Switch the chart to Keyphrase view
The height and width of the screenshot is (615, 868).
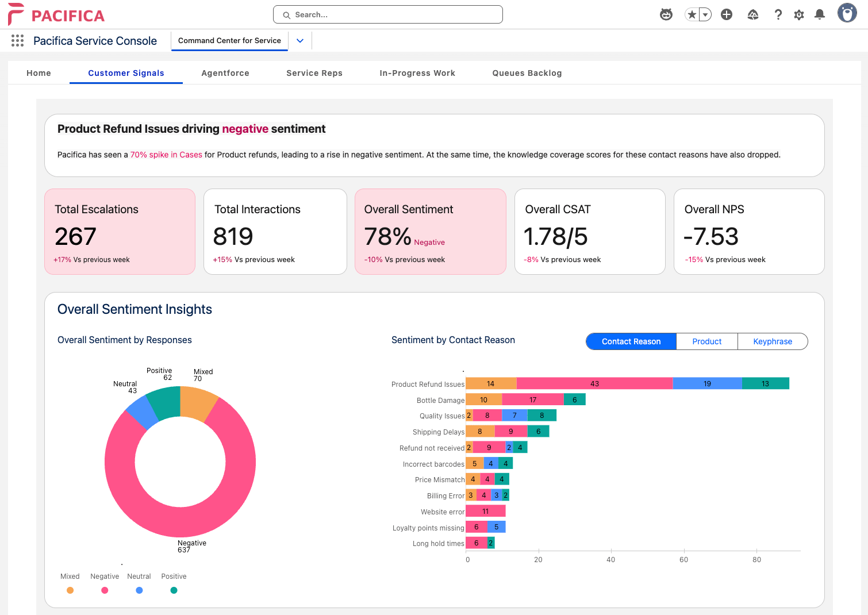[x=772, y=341]
